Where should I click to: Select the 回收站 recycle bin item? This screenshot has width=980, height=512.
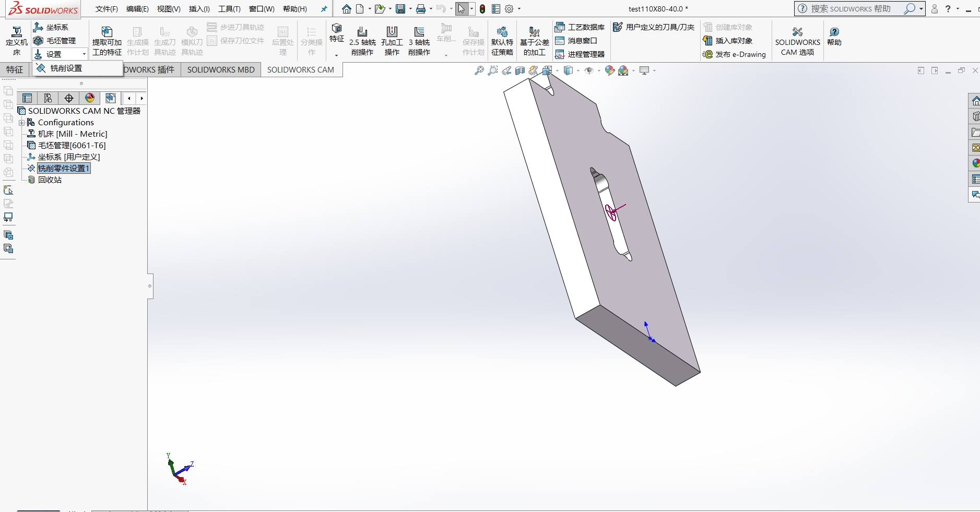click(x=50, y=180)
